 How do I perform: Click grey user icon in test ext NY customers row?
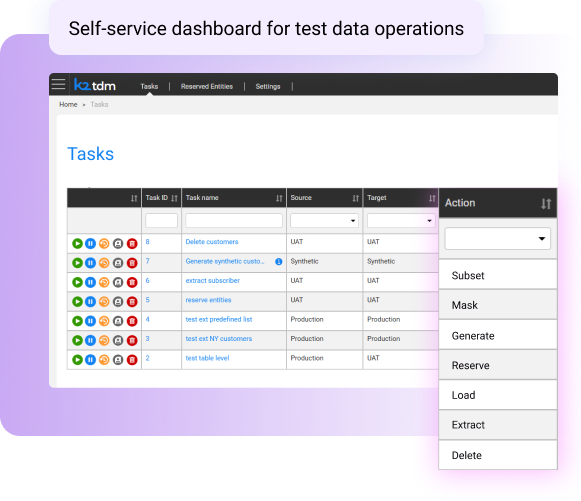[x=118, y=340]
